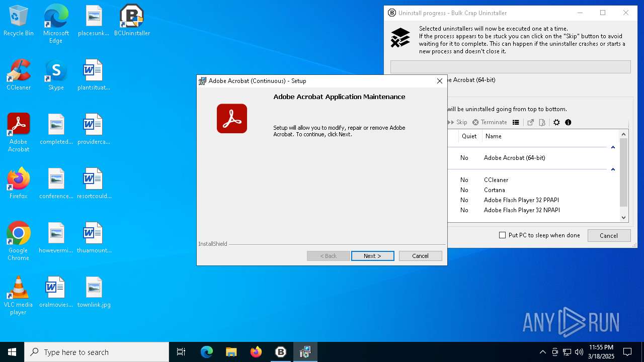
Task: Click the Quiet column header
Action: tap(469, 136)
